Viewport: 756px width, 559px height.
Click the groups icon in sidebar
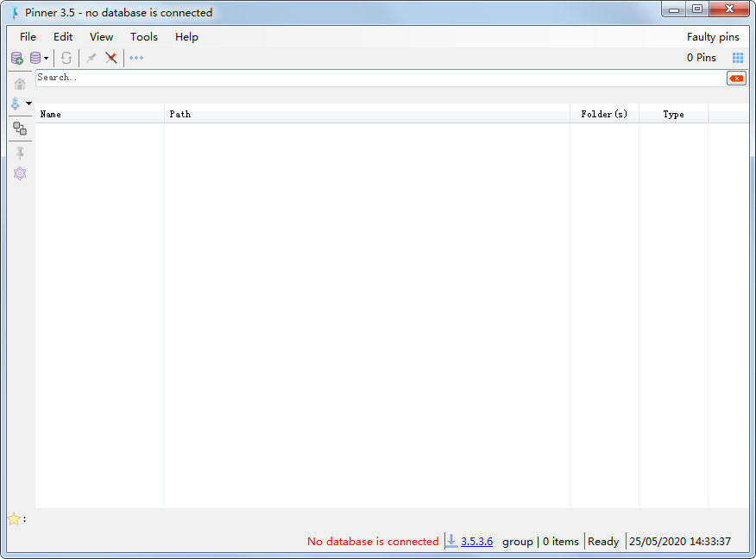[x=20, y=129]
